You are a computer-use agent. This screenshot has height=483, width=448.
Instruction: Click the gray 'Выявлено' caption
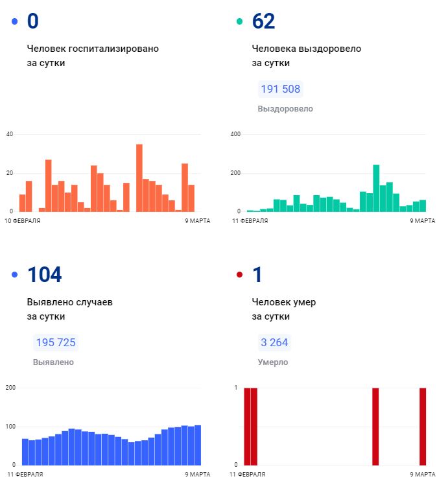pyautogui.click(x=53, y=362)
